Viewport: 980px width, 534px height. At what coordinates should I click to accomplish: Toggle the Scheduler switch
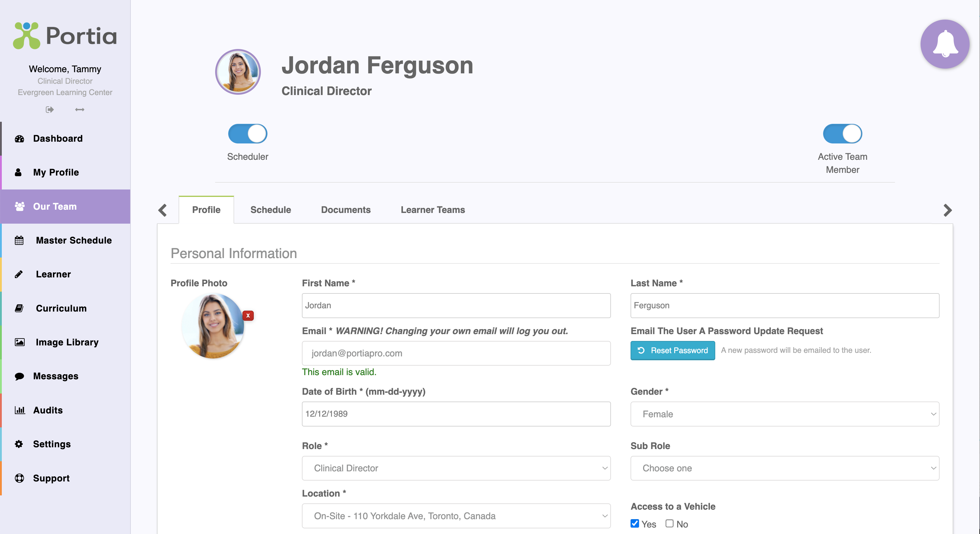click(x=248, y=134)
